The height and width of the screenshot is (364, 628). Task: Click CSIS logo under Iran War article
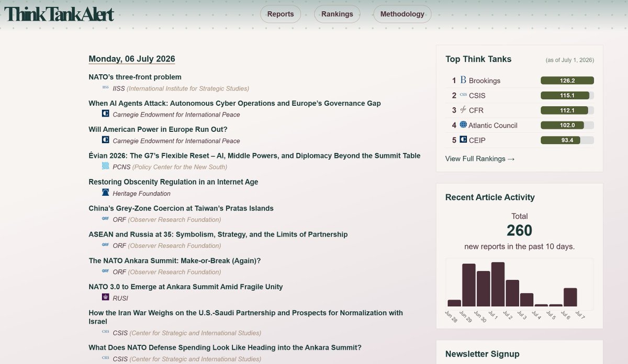click(105, 333)
